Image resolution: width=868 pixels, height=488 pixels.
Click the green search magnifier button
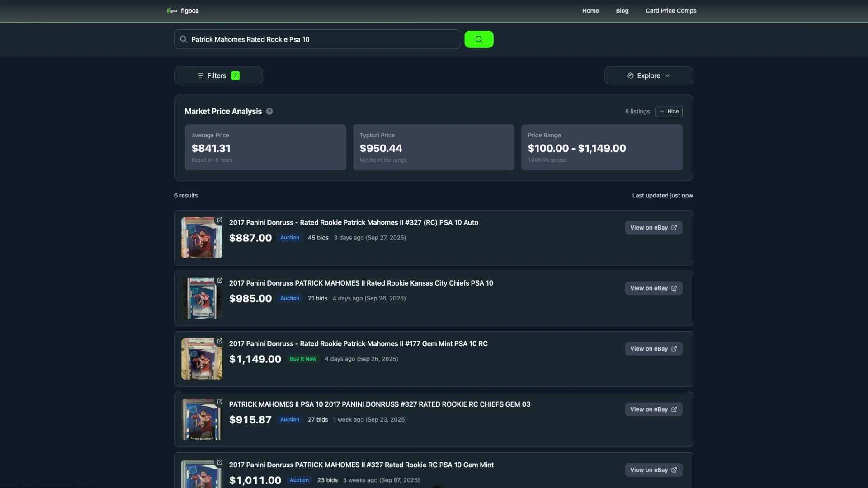pos(479,39)
